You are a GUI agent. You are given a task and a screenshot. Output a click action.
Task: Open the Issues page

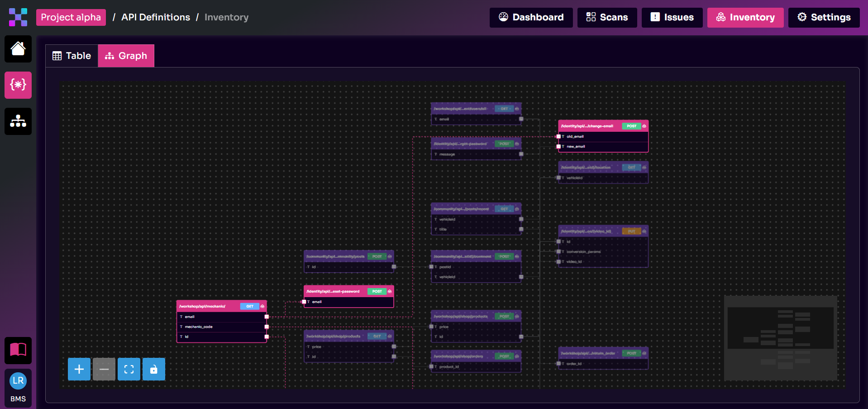[672, 17]
